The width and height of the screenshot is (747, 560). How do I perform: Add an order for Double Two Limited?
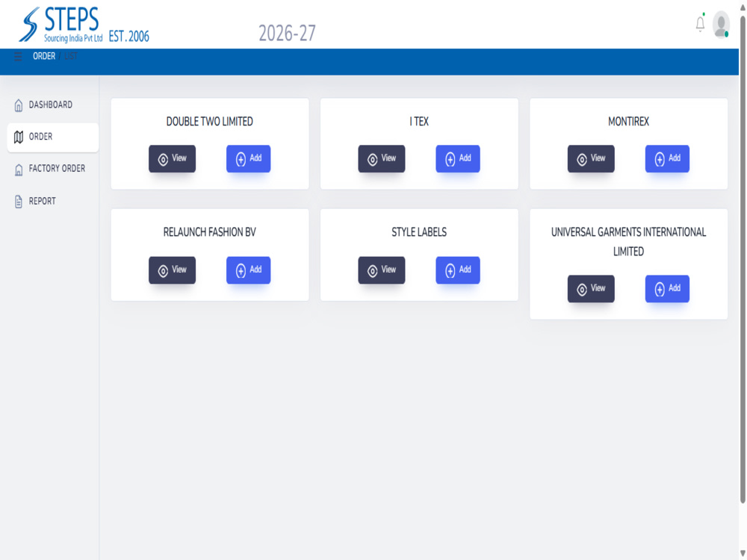tap(248, 158)
